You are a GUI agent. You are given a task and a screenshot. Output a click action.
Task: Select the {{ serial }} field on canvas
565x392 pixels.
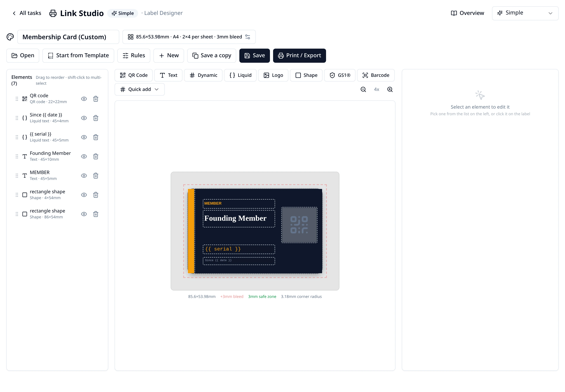click(239, 249)
